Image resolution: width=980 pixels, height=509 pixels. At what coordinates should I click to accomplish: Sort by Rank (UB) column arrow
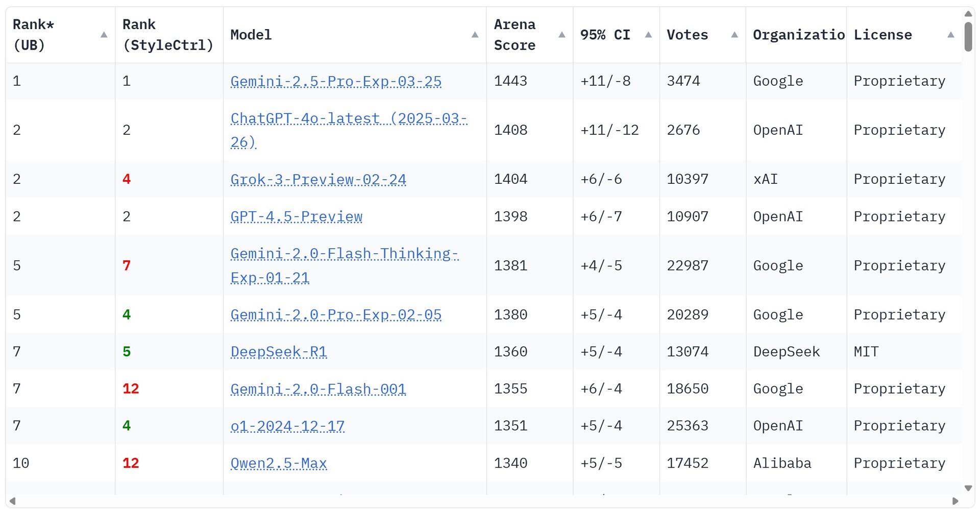[x=104, y=35]
